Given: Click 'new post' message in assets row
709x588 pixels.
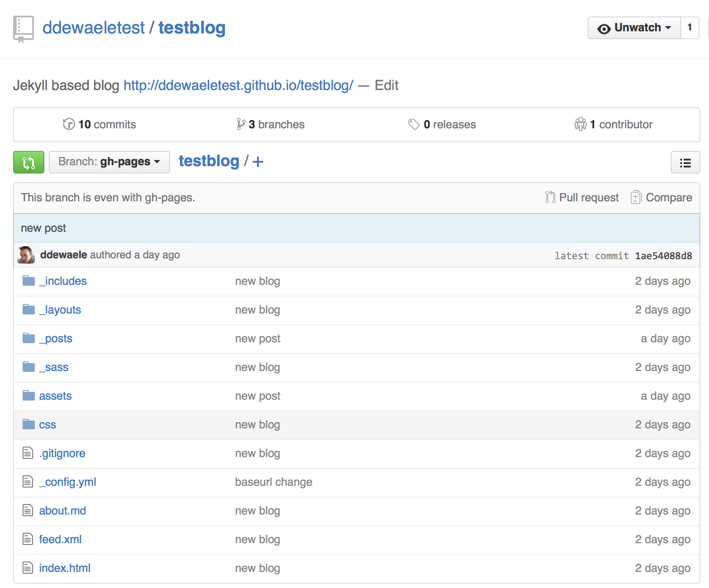Looking at the screenshot, I should (258, 396).
